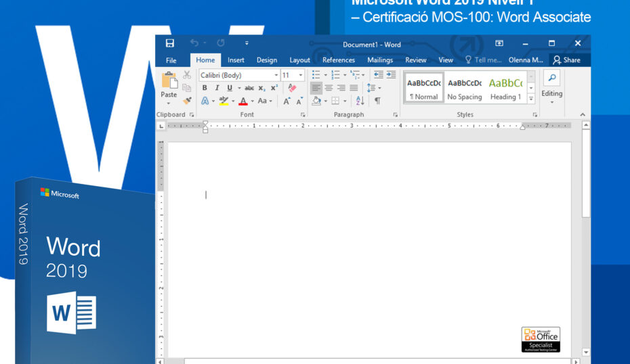Viewport: 630px width, 364px height.
Task: Switch to the Insert tab
Action: (236, 60)
